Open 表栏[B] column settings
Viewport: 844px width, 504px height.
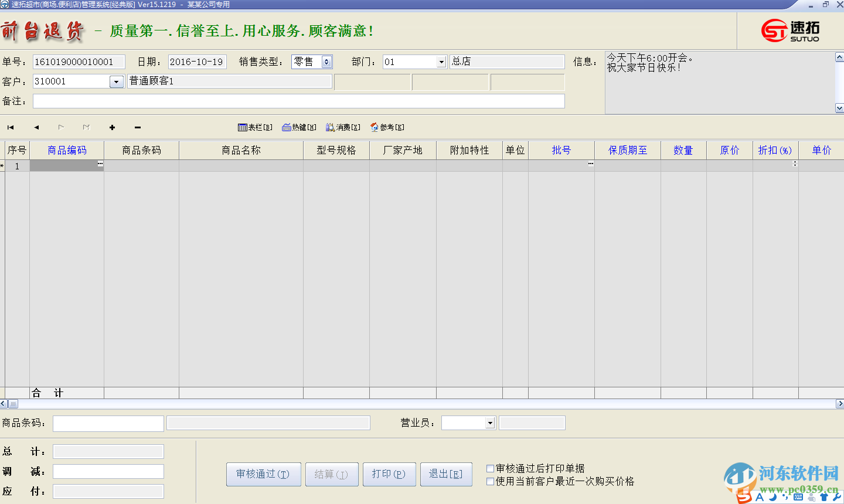tap(255, 127)
